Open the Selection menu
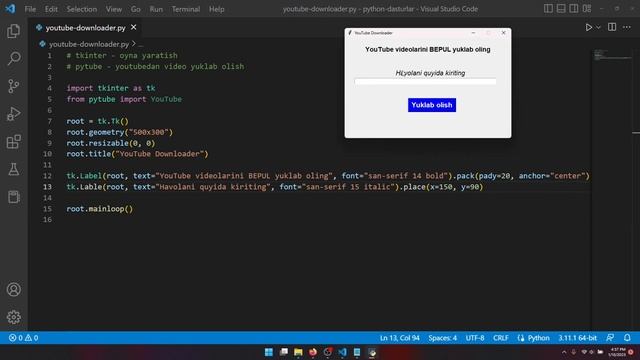 [x=82, y=9]
